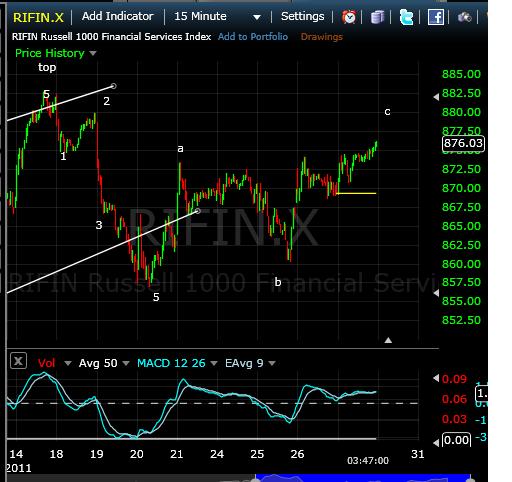Viewport: 512px width, 482px height.
Task: Share chart via Twitter icon
Action: click(406, 17)
